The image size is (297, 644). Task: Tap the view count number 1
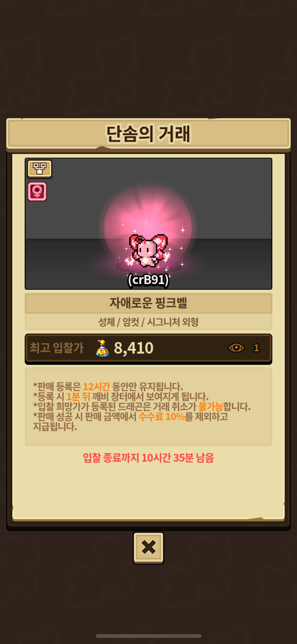[256, 348]
